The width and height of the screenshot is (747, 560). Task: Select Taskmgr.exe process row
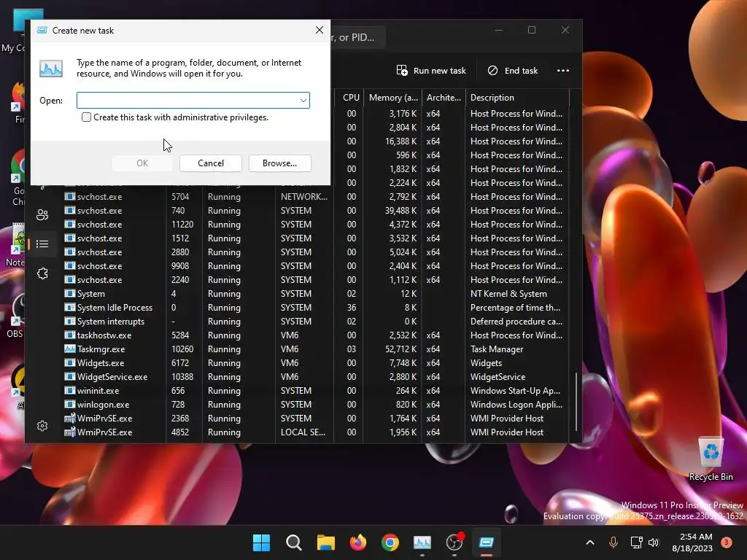(316, 349)
